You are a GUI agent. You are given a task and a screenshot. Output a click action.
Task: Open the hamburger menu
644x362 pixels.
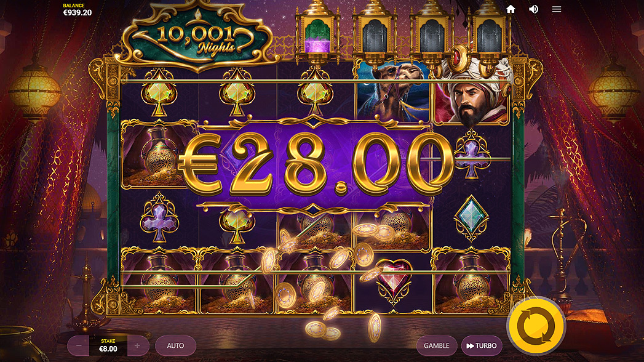coord(557,9)
